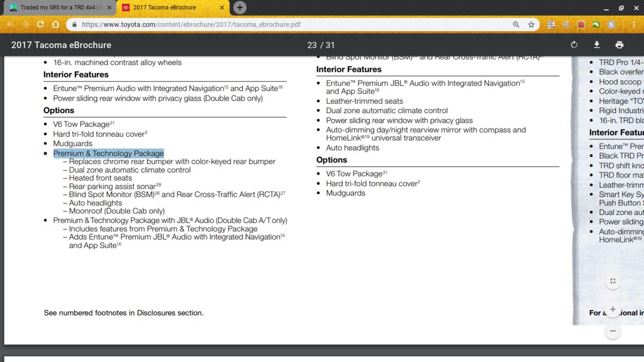Click middle column Auto headlights bullet

pos(352,148)
